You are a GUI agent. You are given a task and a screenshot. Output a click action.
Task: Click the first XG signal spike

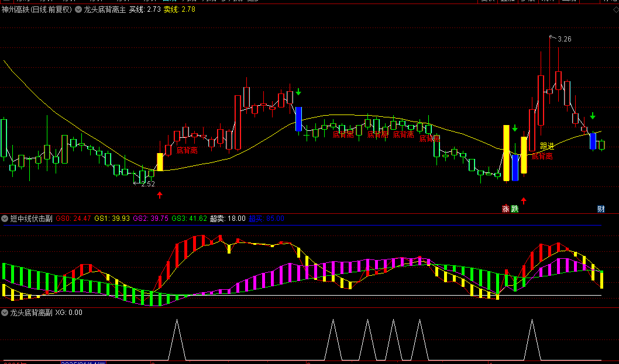(x=177, y=339)
